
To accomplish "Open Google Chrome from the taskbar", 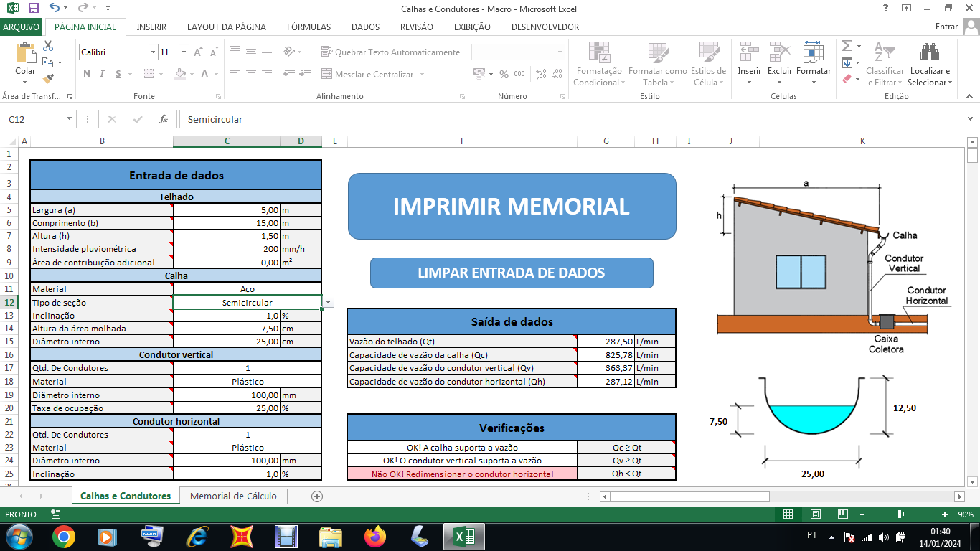I will [64, 536].
